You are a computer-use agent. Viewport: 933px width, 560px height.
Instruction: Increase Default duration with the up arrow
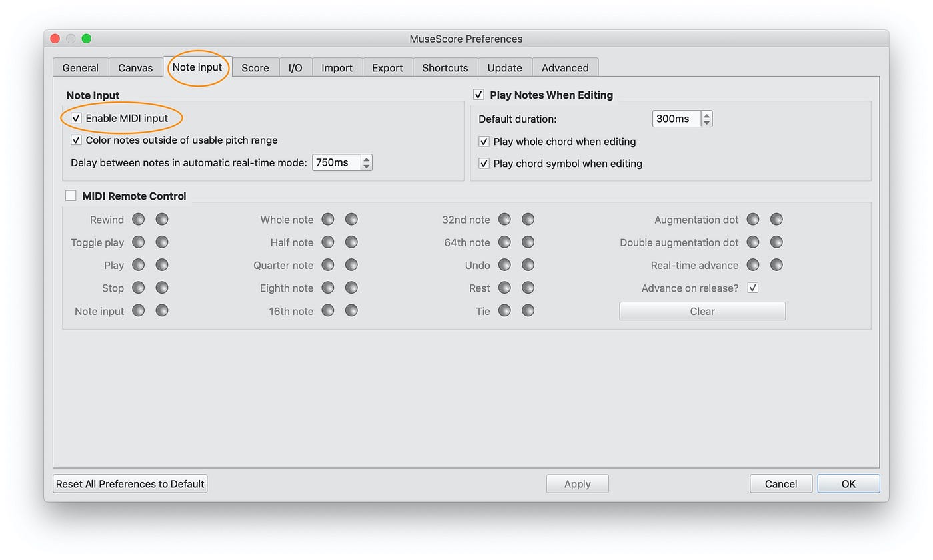(x=707, y=115)
